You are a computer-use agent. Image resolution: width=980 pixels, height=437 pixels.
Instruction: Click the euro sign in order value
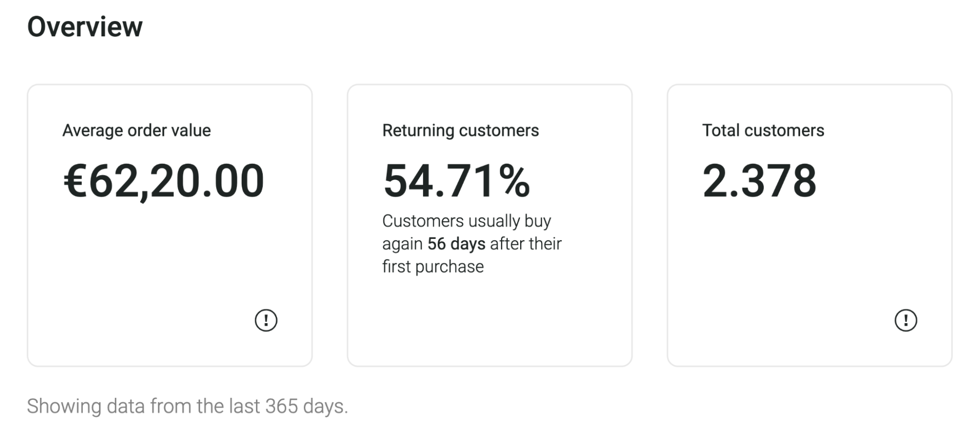point(75,181)
